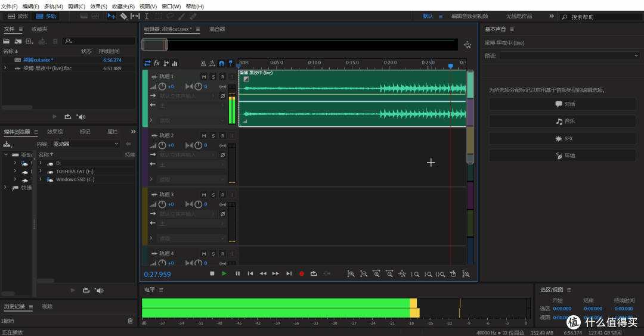Switch to the 标记 tab
This screenshot has height=336, width=644.
(85, 132)
